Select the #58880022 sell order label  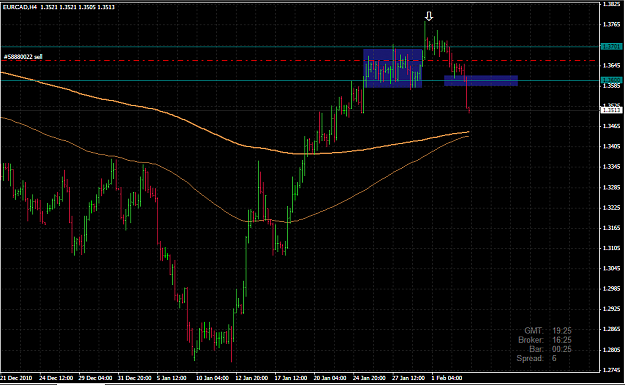(x=23, y=57)
